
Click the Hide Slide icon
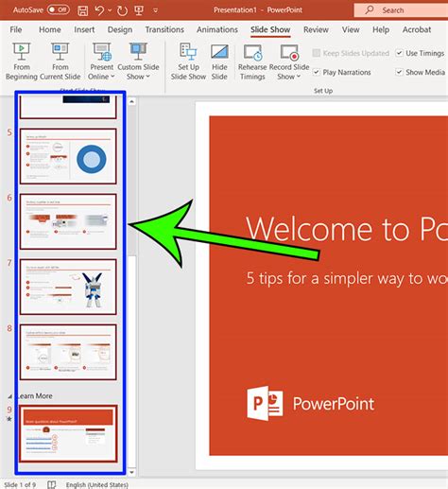coord(219,52)
